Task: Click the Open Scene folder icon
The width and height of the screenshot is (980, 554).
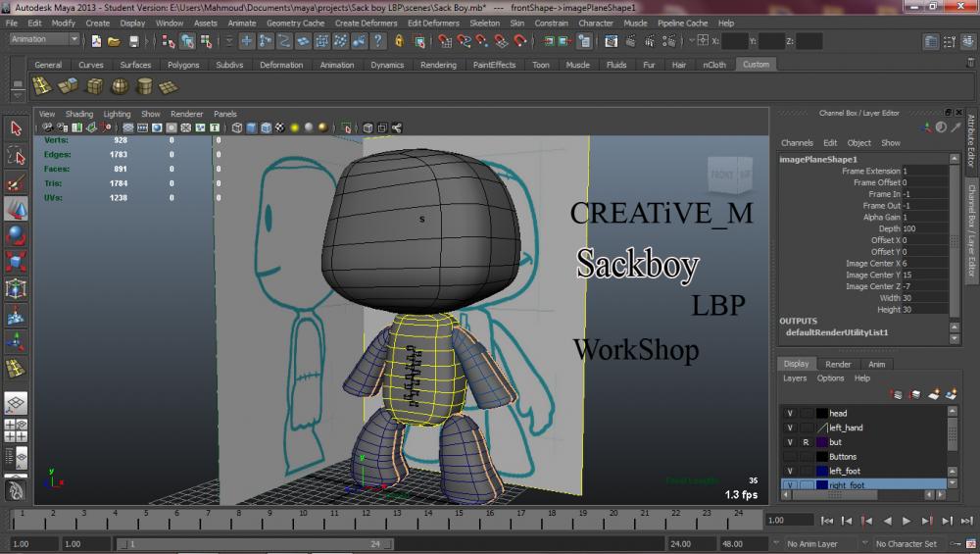Action: point(114,41)
